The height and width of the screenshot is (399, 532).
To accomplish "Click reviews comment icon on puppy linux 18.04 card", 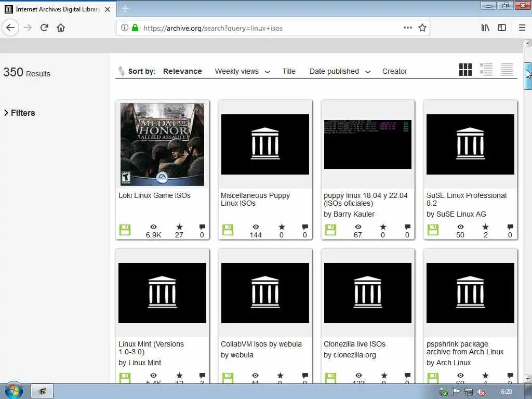I will [x=407, y=227].
